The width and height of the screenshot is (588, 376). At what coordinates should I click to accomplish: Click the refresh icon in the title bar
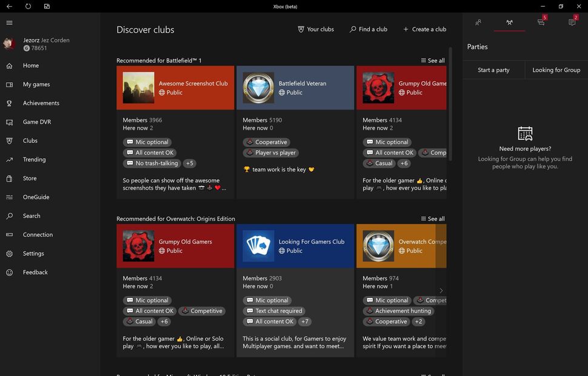tap(27, 6)
